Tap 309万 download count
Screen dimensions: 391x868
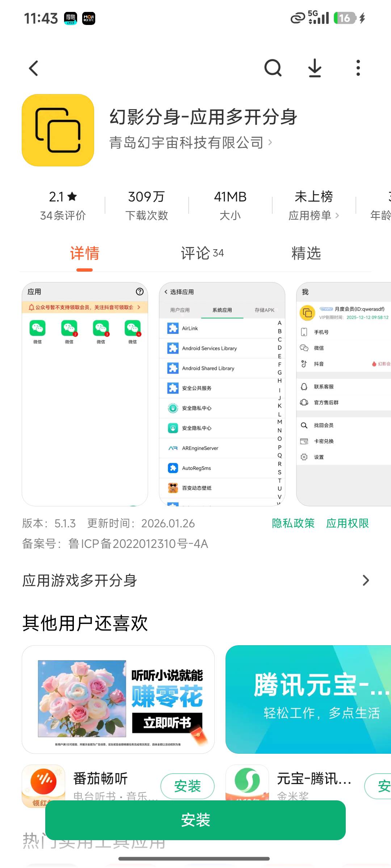pyautogui.click(x=147, y=197)
